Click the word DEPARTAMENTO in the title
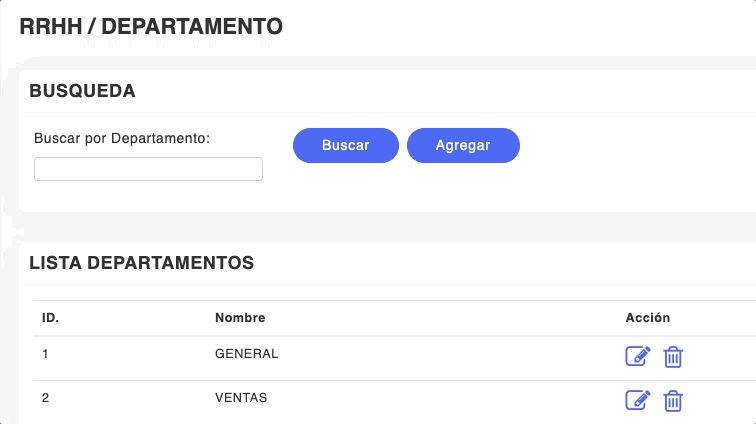Image resolution: width=756 pixels, height=424 pixels. [192, 27]
